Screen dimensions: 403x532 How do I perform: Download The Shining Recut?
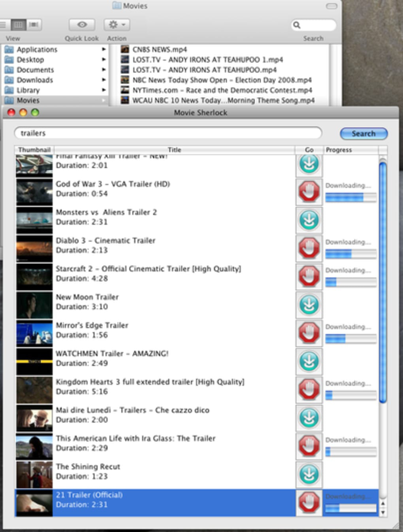(309, 474)
